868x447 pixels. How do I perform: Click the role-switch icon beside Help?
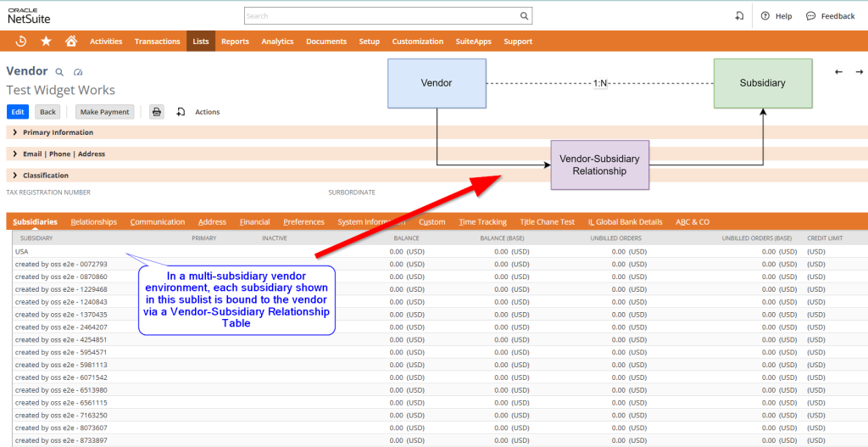tap(739, 16)
